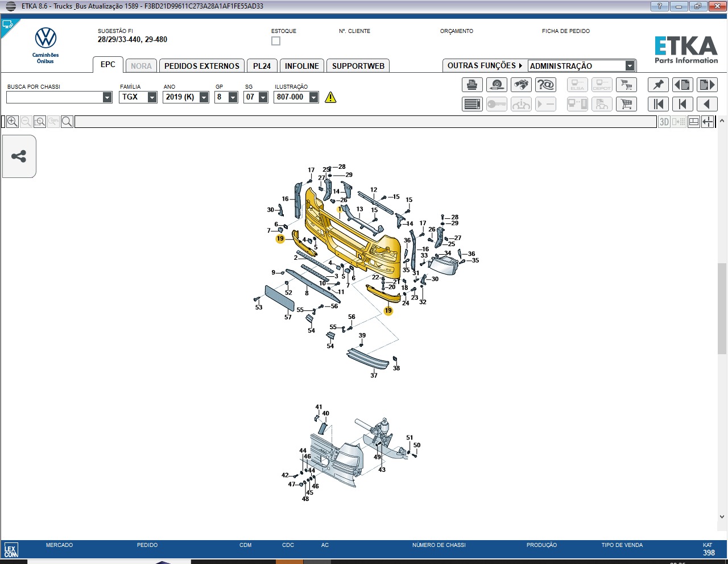728x564 pixels.
Task: Open the single shopping cart icon
Action: 626,104
